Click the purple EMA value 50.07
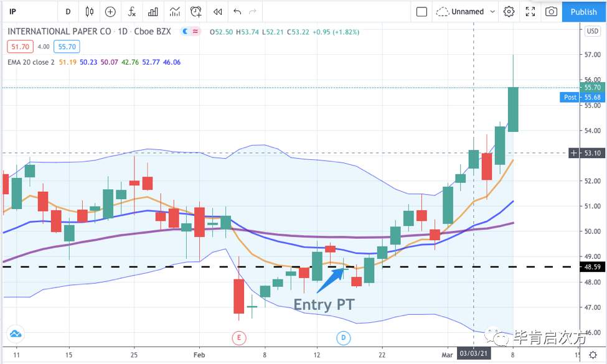The image size is (607, 364). (x=109, y=62)
